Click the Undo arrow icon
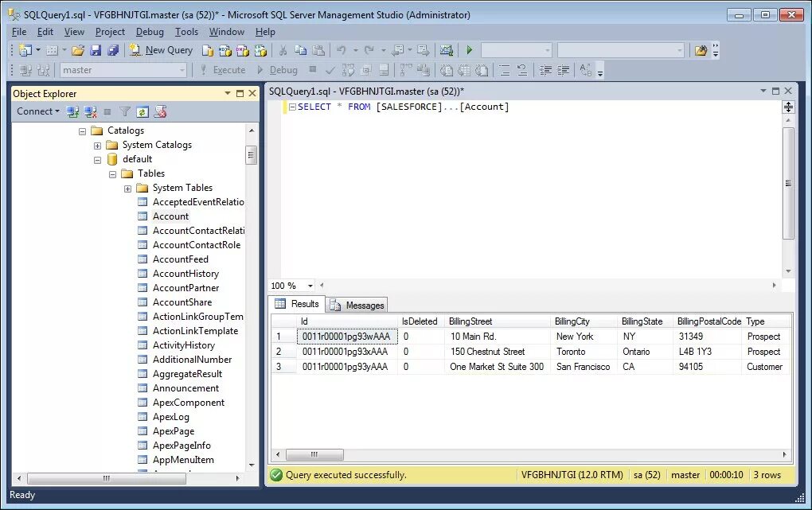Image resolution: width=812 pixels, height=510 pixels. point(342,50)
